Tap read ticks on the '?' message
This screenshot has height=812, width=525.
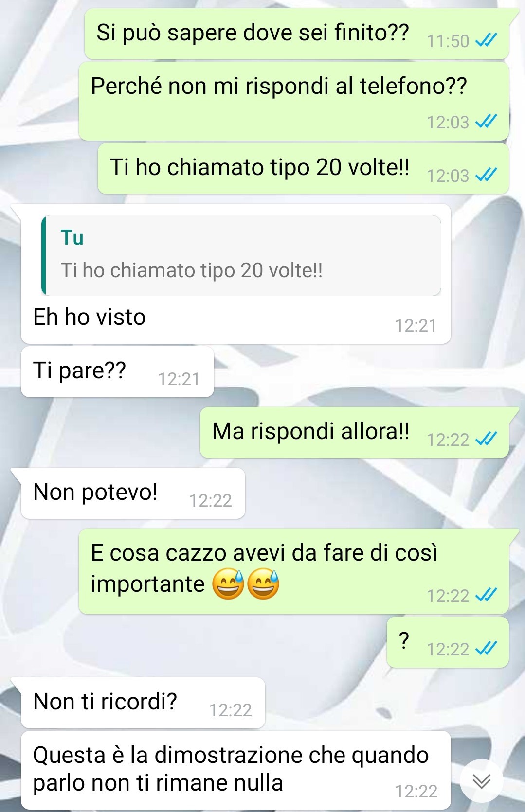(x=486, y=649)
